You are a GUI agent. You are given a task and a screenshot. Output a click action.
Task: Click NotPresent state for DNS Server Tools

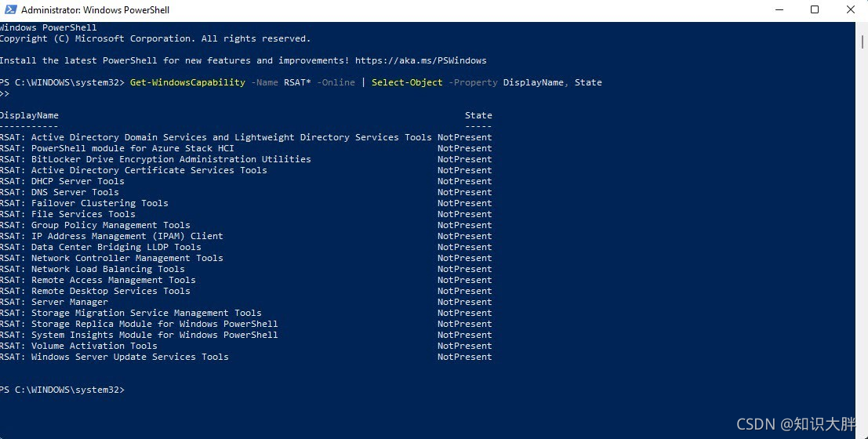pyautogui.click(x=464, y=192)
